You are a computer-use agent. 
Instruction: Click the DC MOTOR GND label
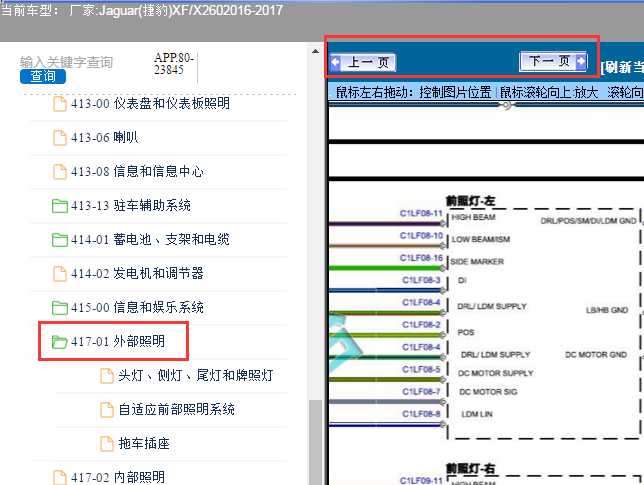pos(596,355)
